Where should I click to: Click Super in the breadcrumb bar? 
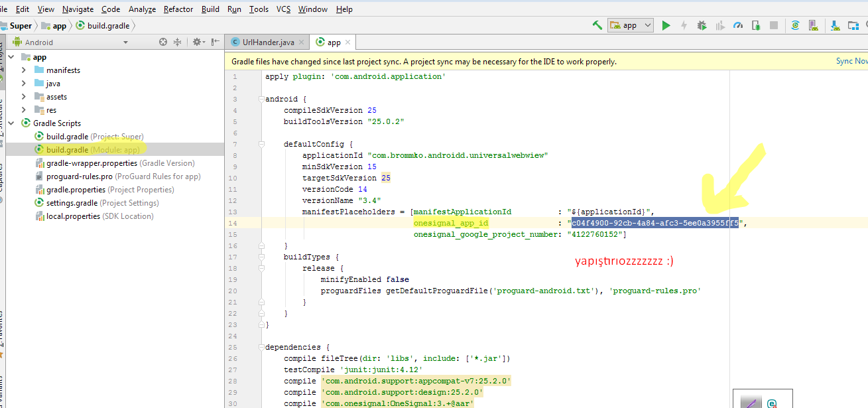tap(21, 26)
